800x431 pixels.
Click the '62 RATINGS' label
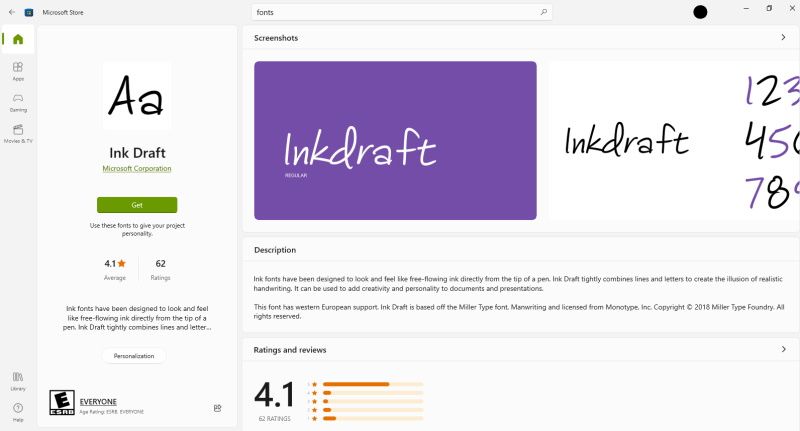point(274,419)
